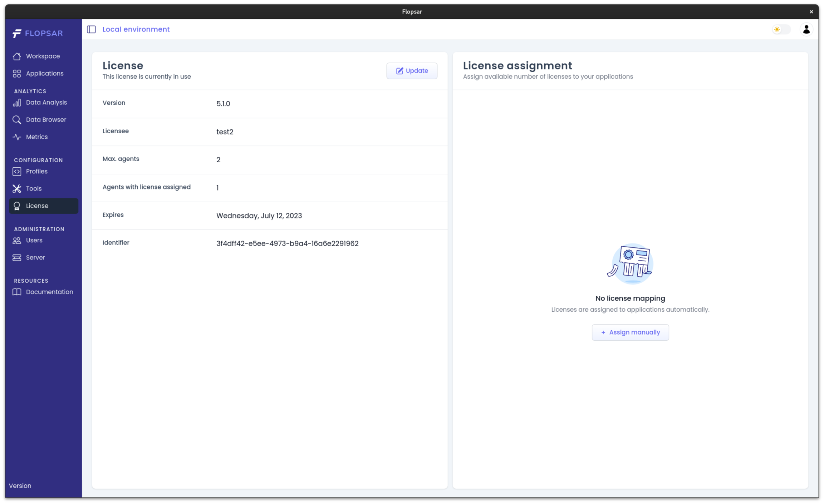
Task: Click the Update license button
Action: click(412, 71)
